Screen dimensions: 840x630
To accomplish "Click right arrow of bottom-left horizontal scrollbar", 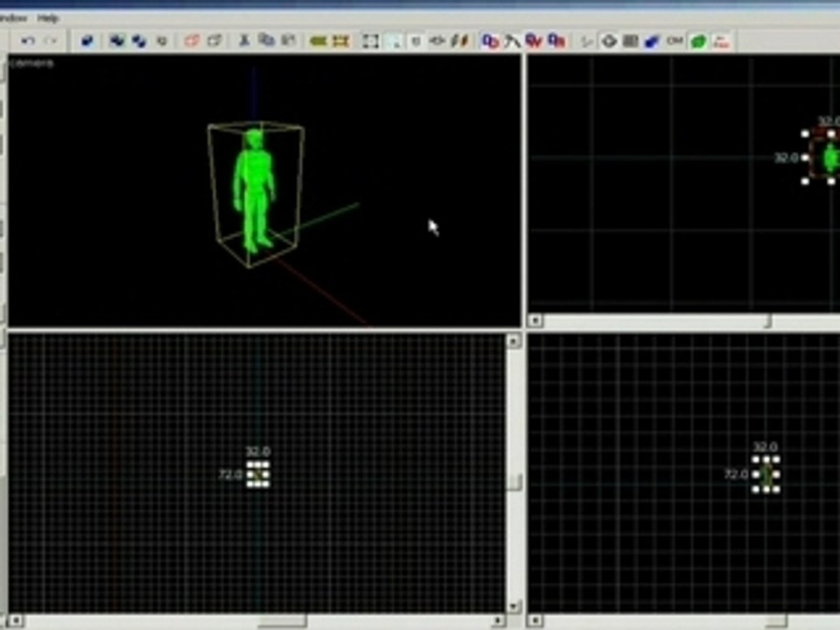I will point(498,620).
